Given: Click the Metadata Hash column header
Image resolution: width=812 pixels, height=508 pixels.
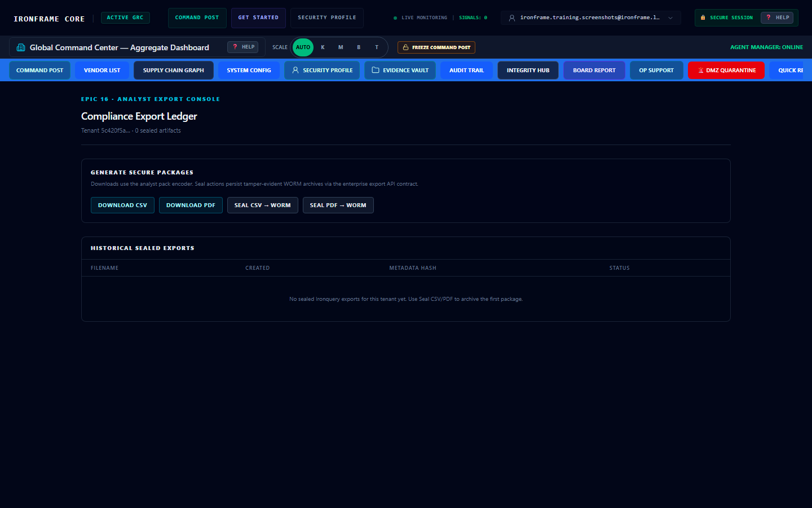Looking at the screenshot, I should [x=413, y=268].
